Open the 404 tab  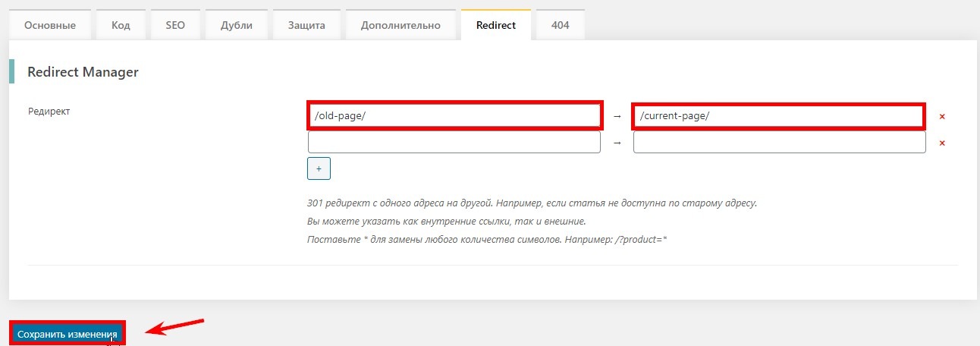[x=560, y=25]
